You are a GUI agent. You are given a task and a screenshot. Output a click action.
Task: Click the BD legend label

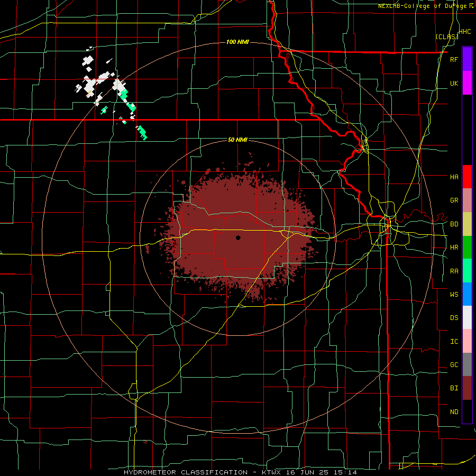454,224
